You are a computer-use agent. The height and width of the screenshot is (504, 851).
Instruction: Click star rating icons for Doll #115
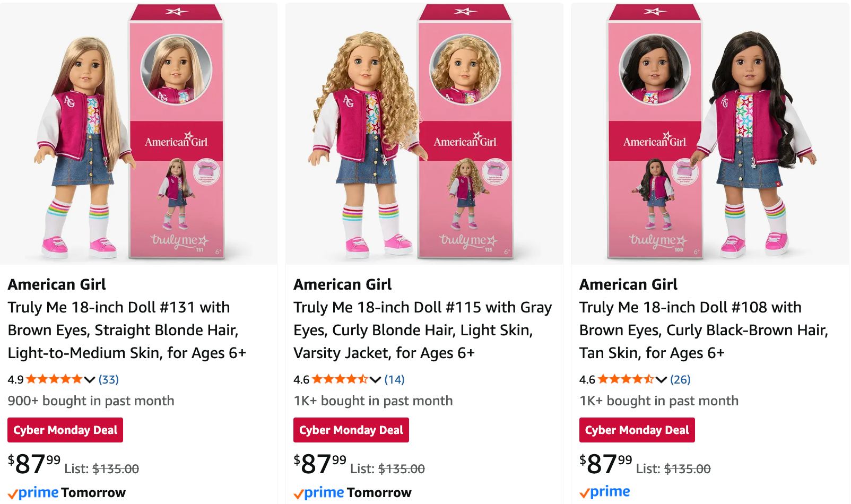340,379
